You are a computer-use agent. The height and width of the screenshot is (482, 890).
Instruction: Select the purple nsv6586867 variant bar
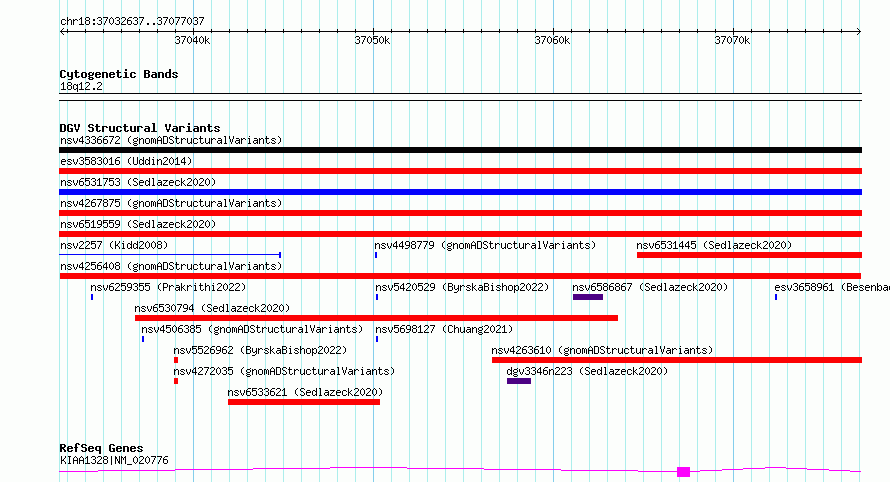(x=588, y=297)
